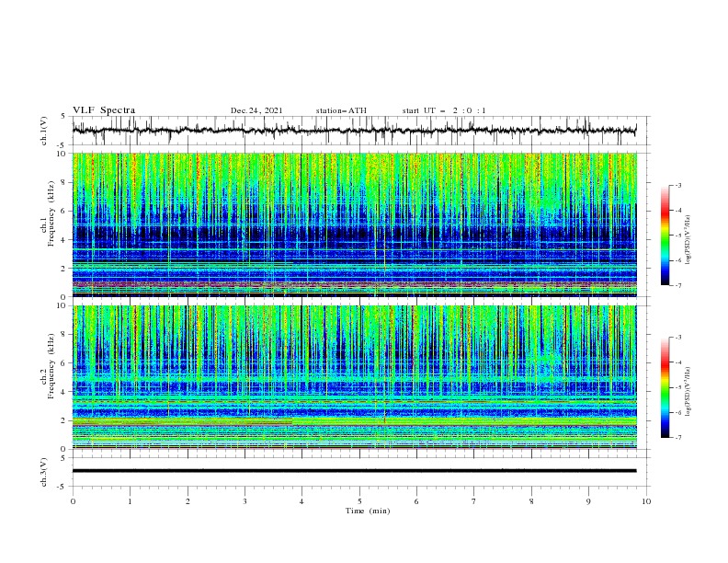Click the 'Time (min)' axis label
728x563 pixels.
click(x=368, y=511)
